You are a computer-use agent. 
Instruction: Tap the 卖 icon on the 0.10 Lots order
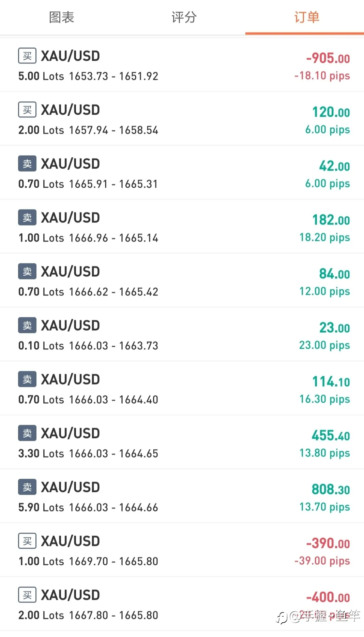(27, 325)
